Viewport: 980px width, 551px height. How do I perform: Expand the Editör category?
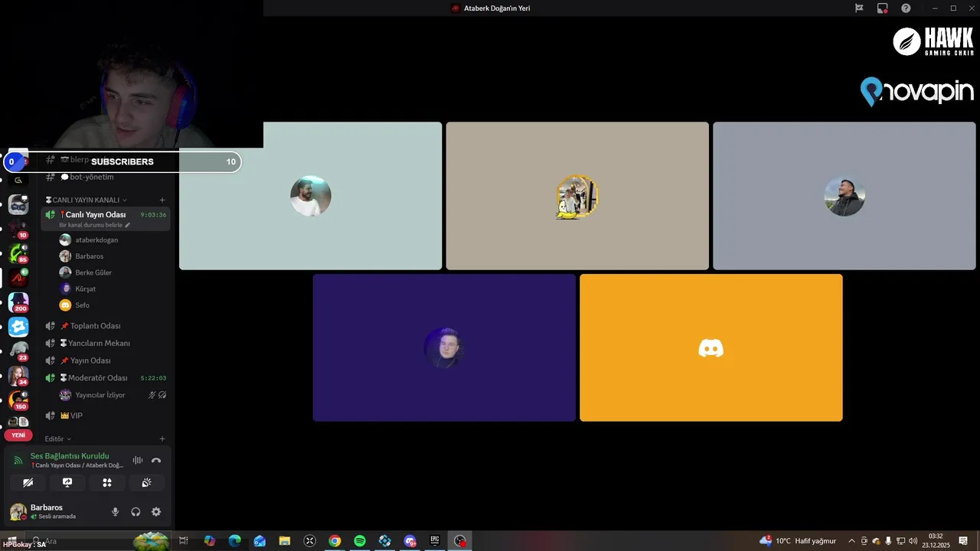click(57, 439)
